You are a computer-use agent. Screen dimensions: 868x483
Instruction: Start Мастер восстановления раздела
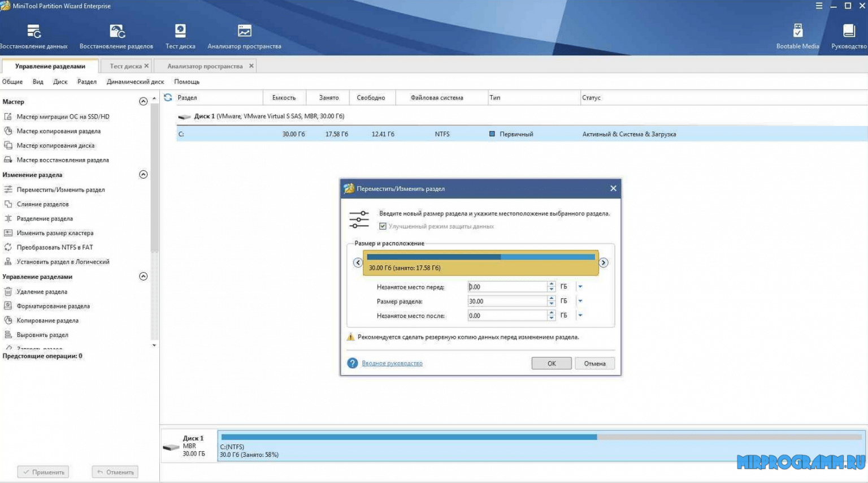click(x=62, y=160)
